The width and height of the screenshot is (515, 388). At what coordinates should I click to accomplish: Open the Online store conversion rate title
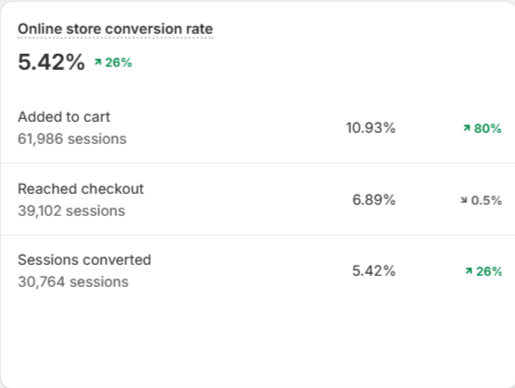115,29
